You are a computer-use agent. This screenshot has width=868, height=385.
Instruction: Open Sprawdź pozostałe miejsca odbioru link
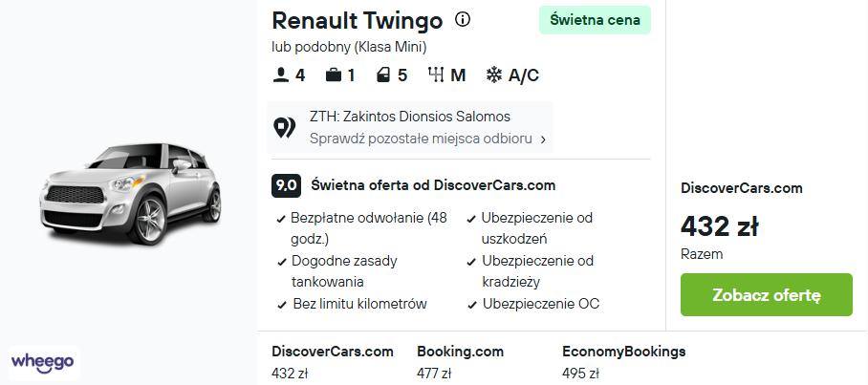(421, 139)
